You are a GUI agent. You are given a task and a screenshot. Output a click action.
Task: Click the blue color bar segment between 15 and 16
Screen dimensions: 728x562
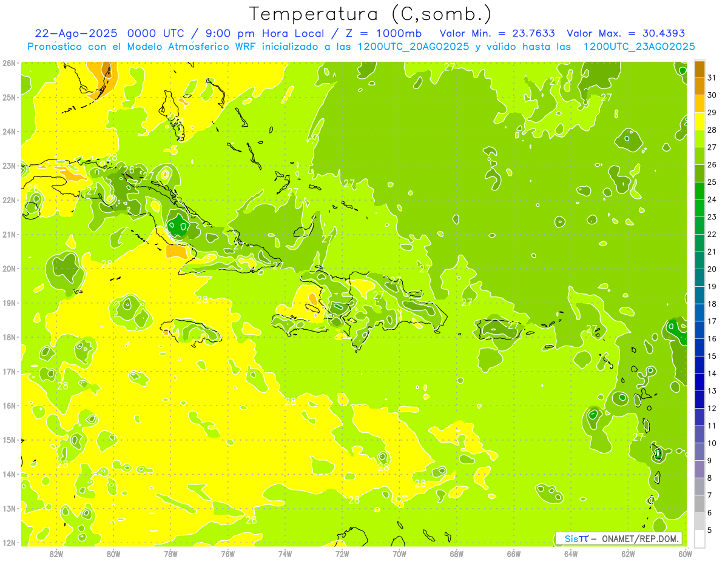pyautogui.click(x=699, y=347)
